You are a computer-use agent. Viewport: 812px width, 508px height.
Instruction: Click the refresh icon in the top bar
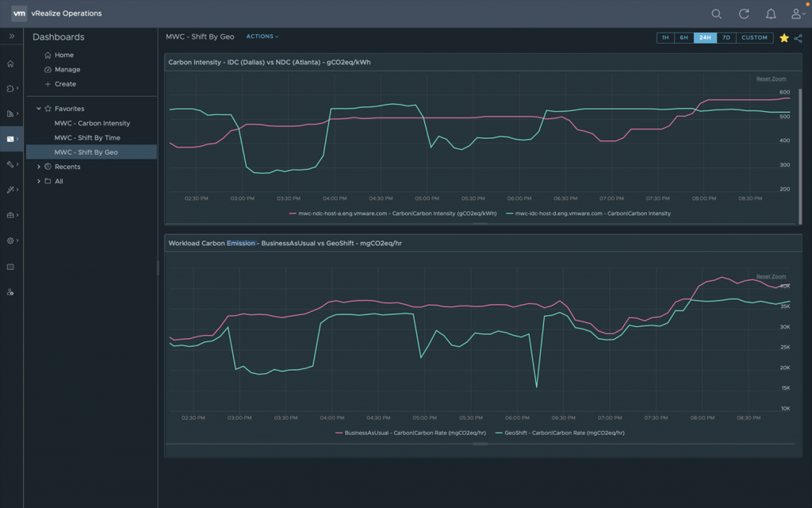[744, 13]
